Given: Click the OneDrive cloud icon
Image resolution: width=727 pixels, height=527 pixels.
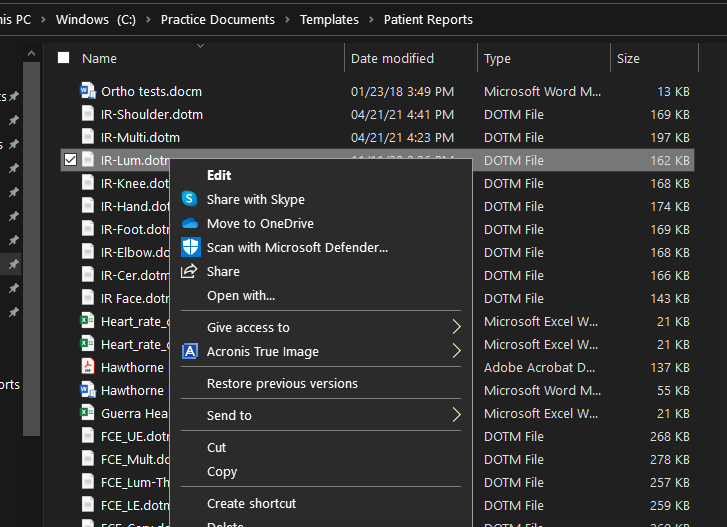Looking at the screenshot, I should click(190, 223).
